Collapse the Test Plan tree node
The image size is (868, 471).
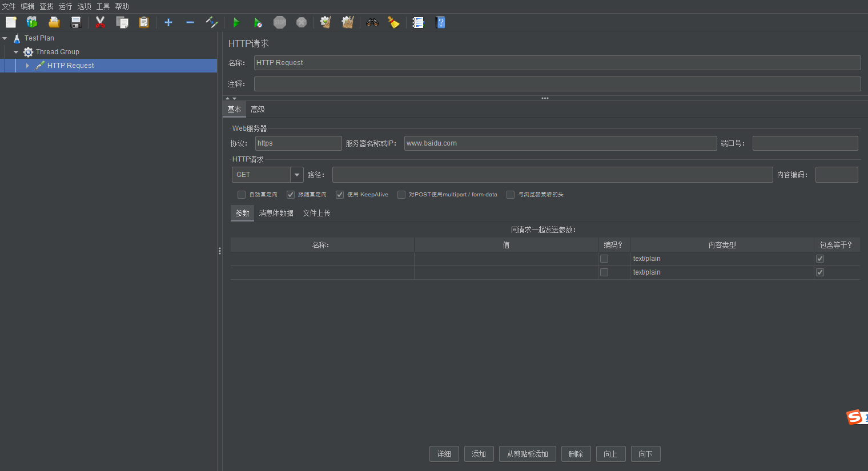[x=5, y=38]
